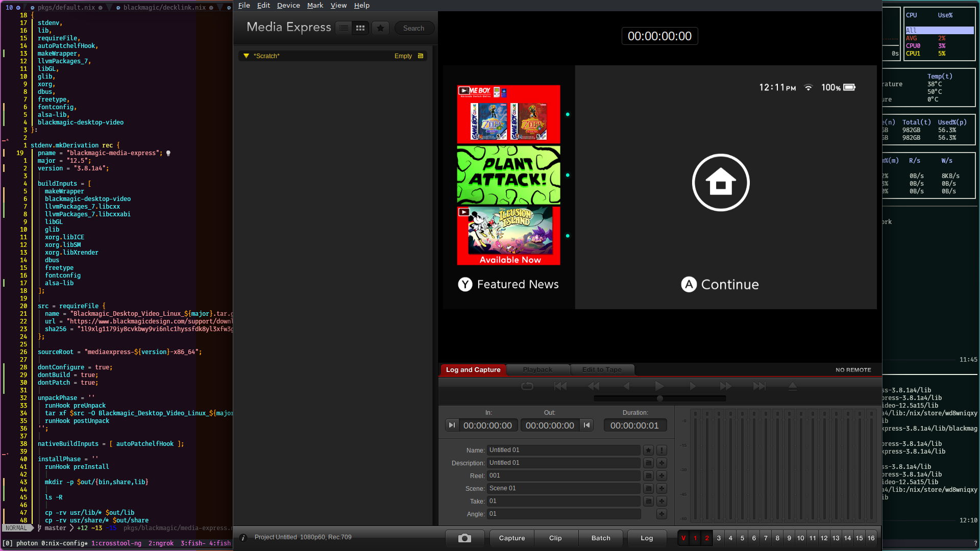
Task: Select the blackmagic/decklink.nix editor tab
Action: point(164,7)
